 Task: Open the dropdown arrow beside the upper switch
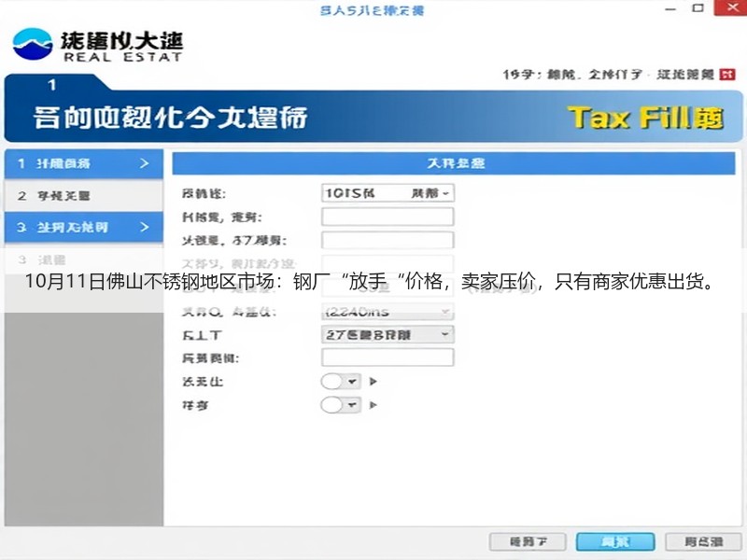(352, 382)
